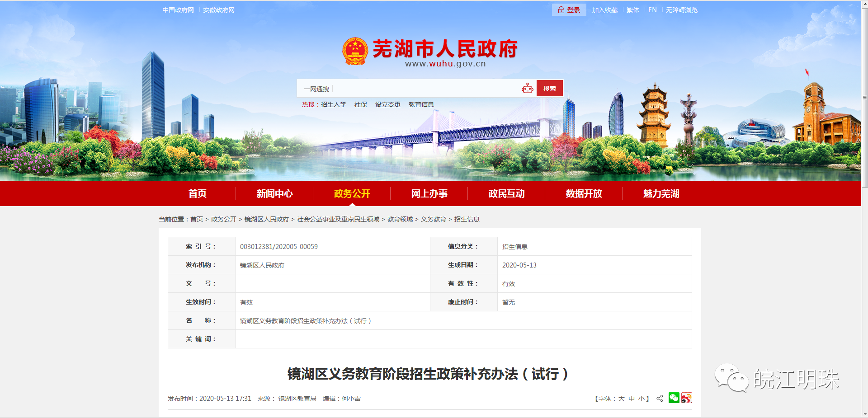868x418 pixels.
Task: Click the 招生入学 hot search link
Action: pyautogui.click(x=333, y=104)
